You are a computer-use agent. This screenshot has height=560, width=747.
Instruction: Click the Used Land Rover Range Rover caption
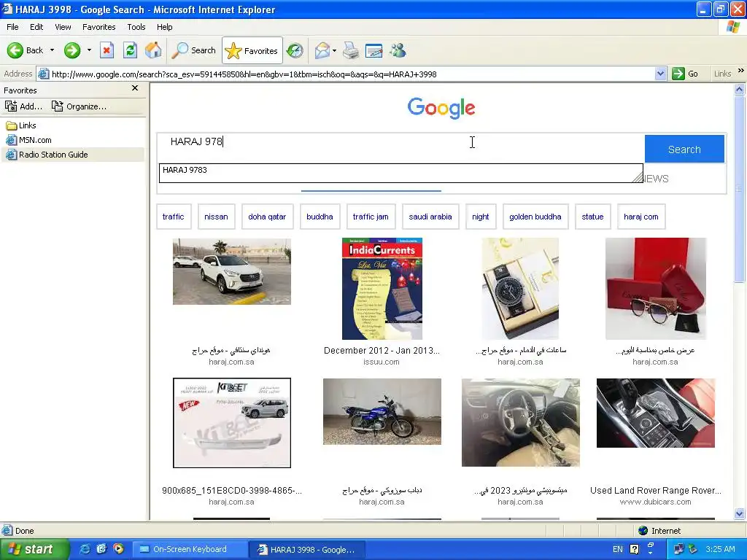point(656,491)
